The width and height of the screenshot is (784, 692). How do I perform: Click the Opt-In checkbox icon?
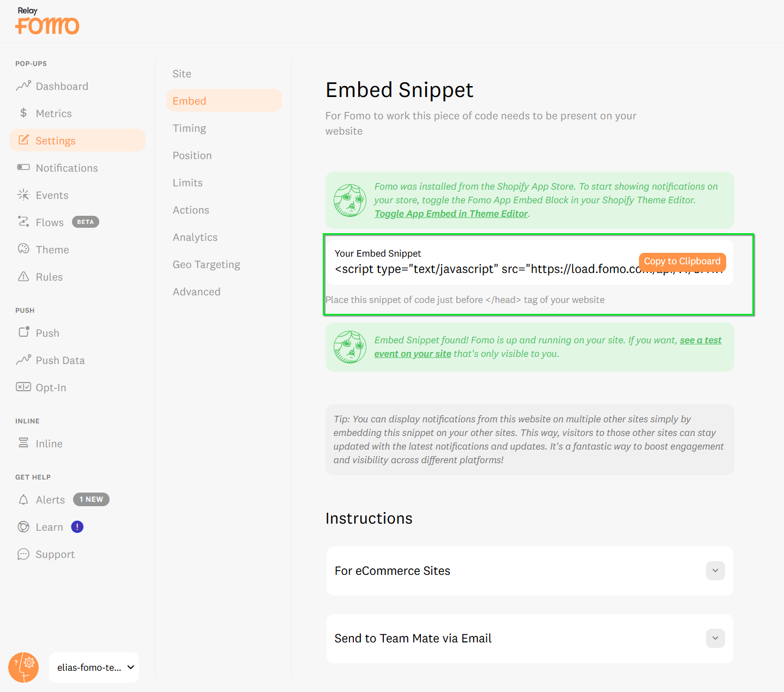point(23,387)
